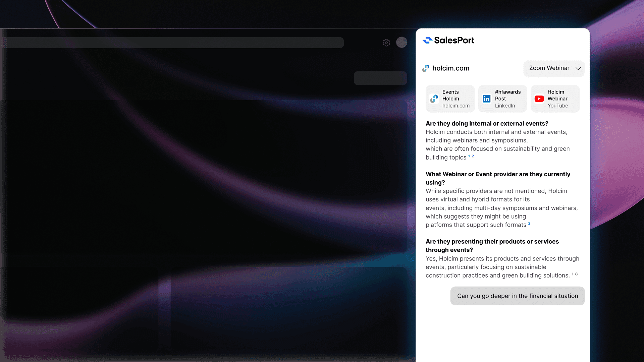This screenshot has width=644, height=362.
Task: Click the Holcim logo inside the Events card
Action: [x=434, y=99]
